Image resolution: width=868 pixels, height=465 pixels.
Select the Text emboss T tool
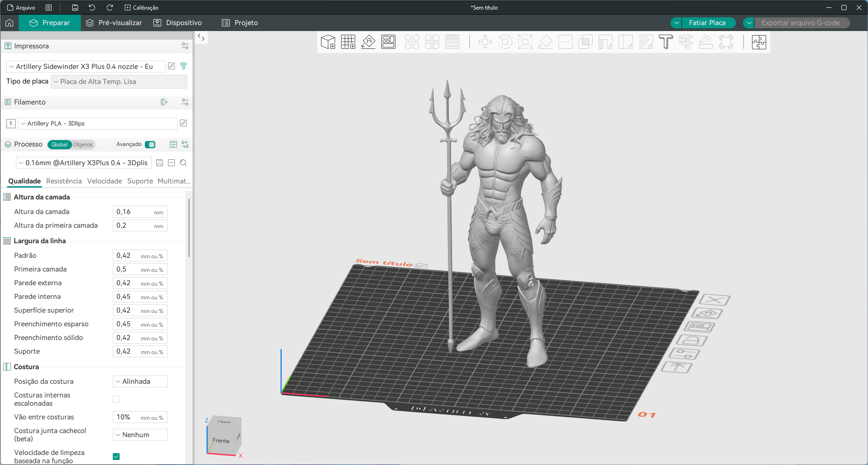click(666, 42)
